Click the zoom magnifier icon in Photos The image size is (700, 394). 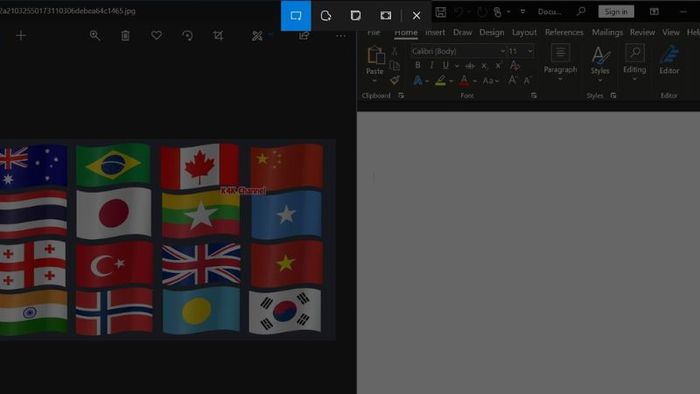pos(95,35)
